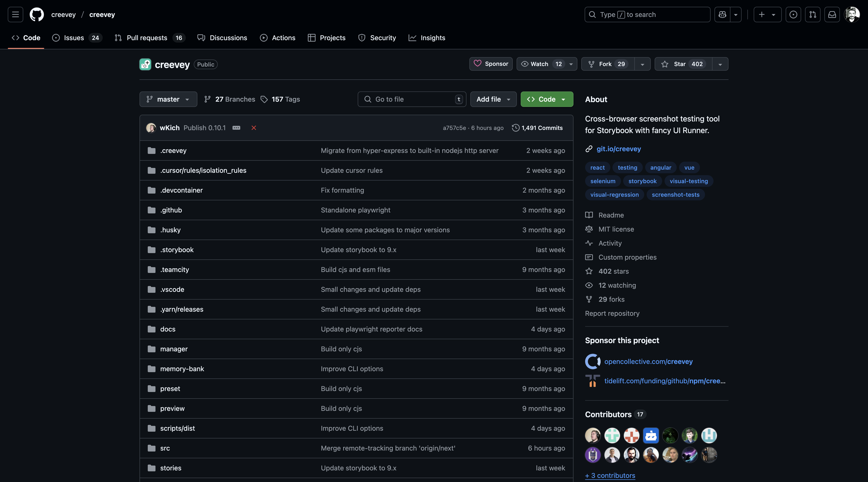Focus the Go to file search field
Image resolution: width=868 pixels, height=482 pixels.
(412, 99)
